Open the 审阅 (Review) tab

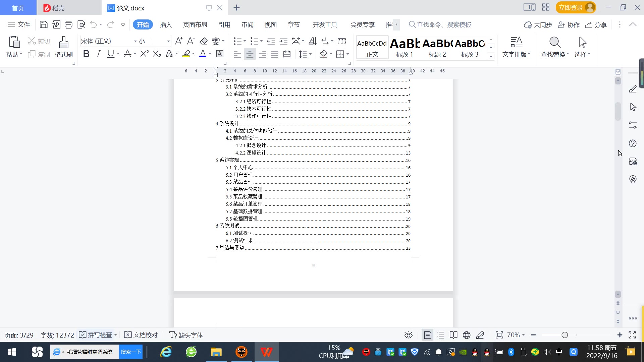point(248,24)
